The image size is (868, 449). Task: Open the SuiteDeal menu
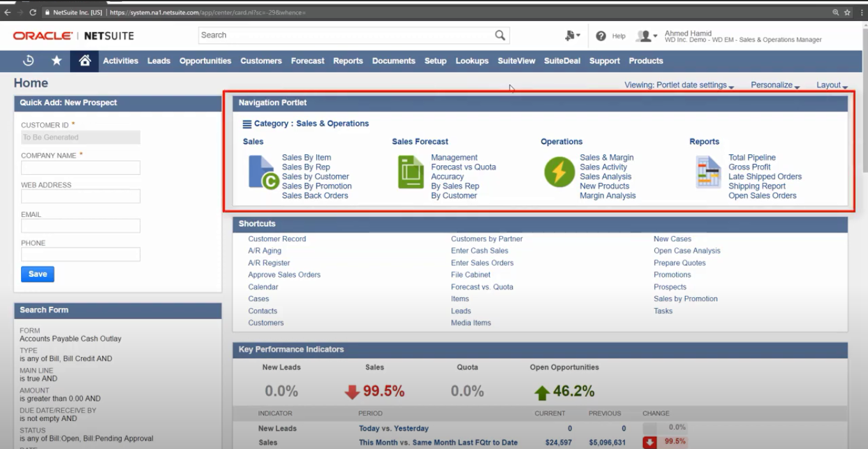coord(563,61)
